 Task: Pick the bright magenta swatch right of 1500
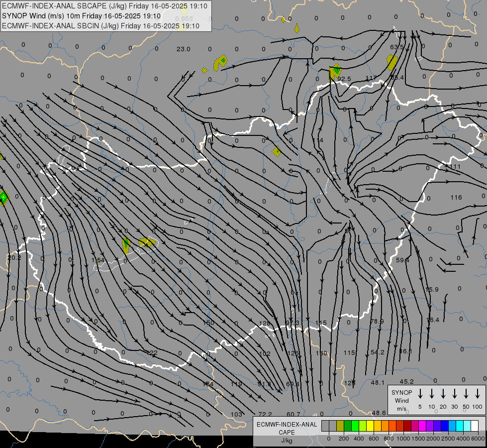tap(422, 426)
